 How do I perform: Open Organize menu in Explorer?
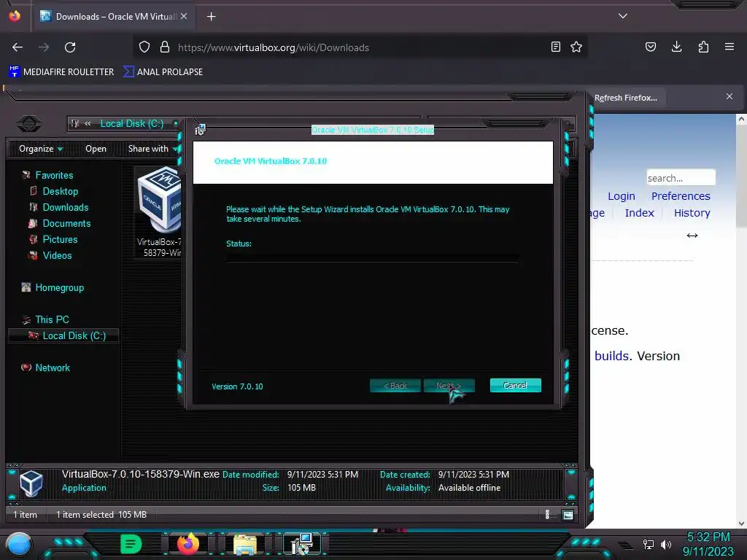[41, 149]
